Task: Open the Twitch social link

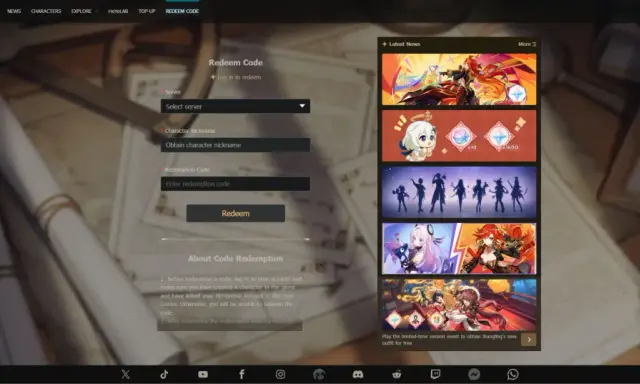Action: [x=436, y=374]
